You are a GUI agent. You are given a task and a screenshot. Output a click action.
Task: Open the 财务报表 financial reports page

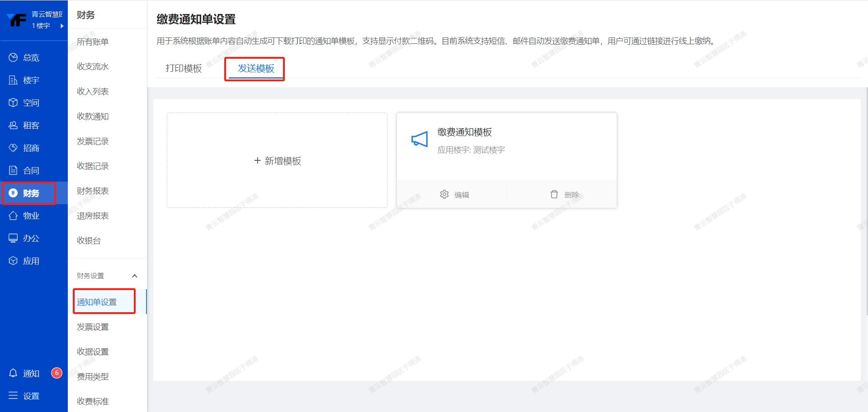click(x=93, y=191)
